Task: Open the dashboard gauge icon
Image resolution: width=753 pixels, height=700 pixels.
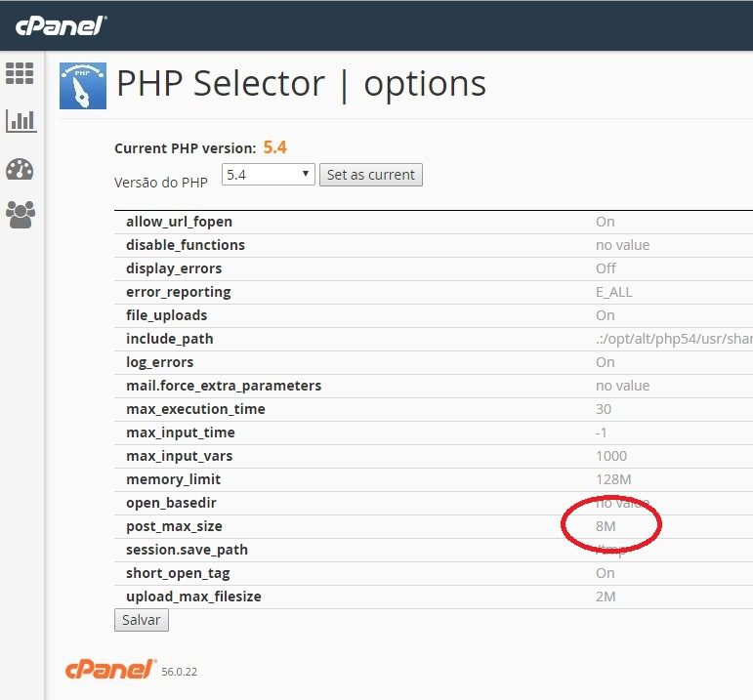Action: click(20, 170)
